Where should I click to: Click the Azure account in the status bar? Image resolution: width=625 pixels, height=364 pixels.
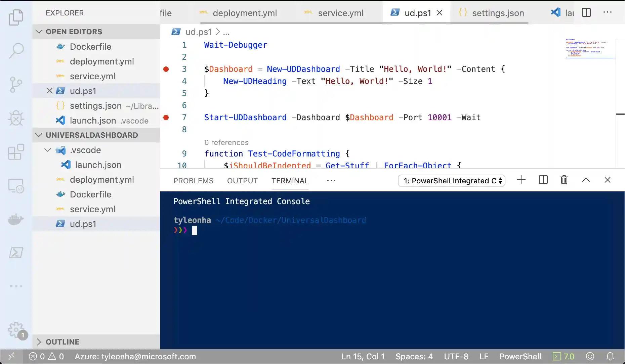click(x=135, y=357)
